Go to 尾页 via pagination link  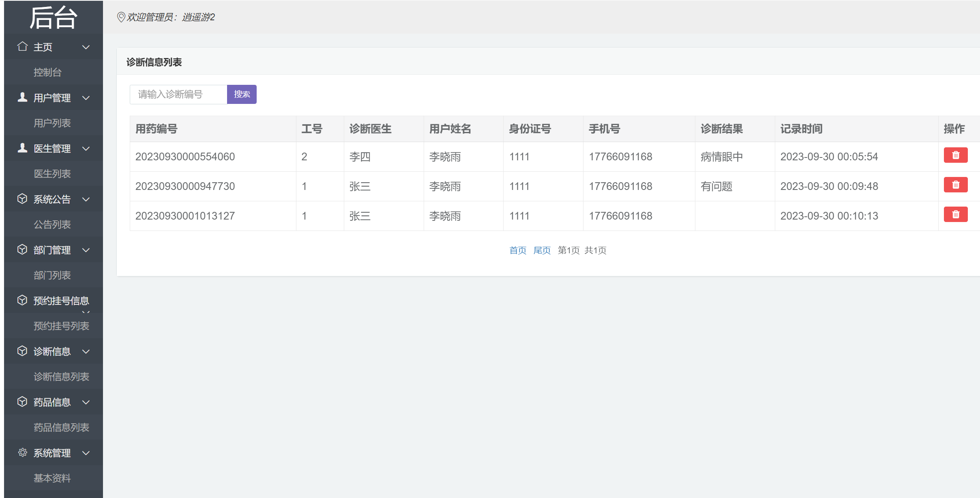542,250
